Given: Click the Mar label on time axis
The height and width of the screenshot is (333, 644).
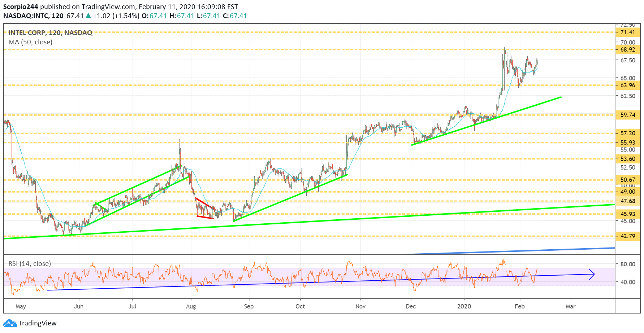Looking at the screenshot, I should pos(570,306).
